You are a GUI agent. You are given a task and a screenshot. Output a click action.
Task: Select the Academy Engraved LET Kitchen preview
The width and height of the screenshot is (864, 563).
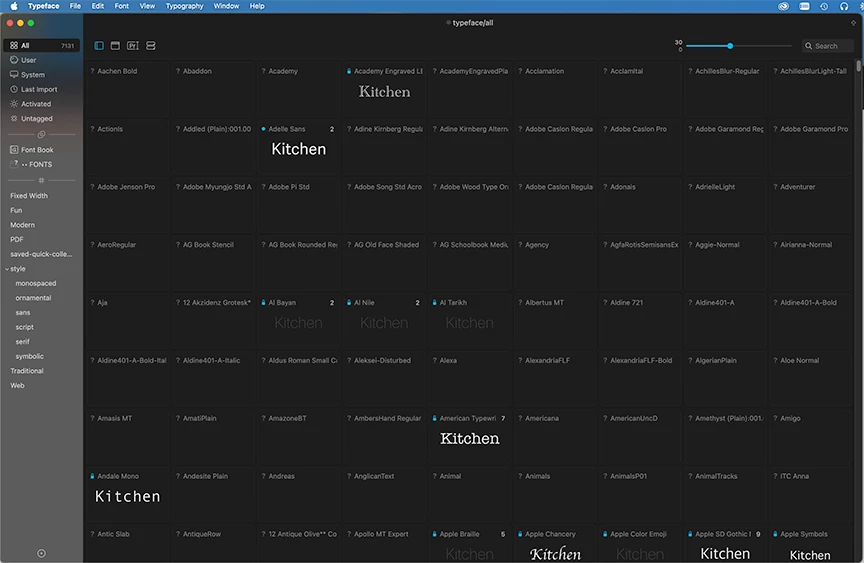coord(384,91)
